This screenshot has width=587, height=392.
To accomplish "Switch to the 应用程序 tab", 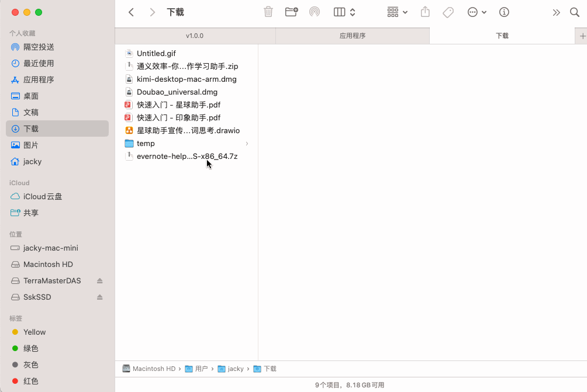I will (x=352, y=36).
